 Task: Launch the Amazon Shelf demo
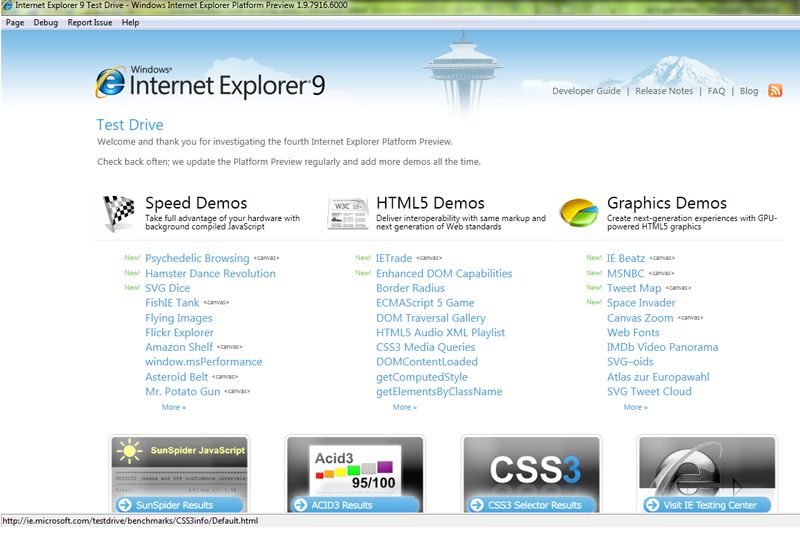179,347
